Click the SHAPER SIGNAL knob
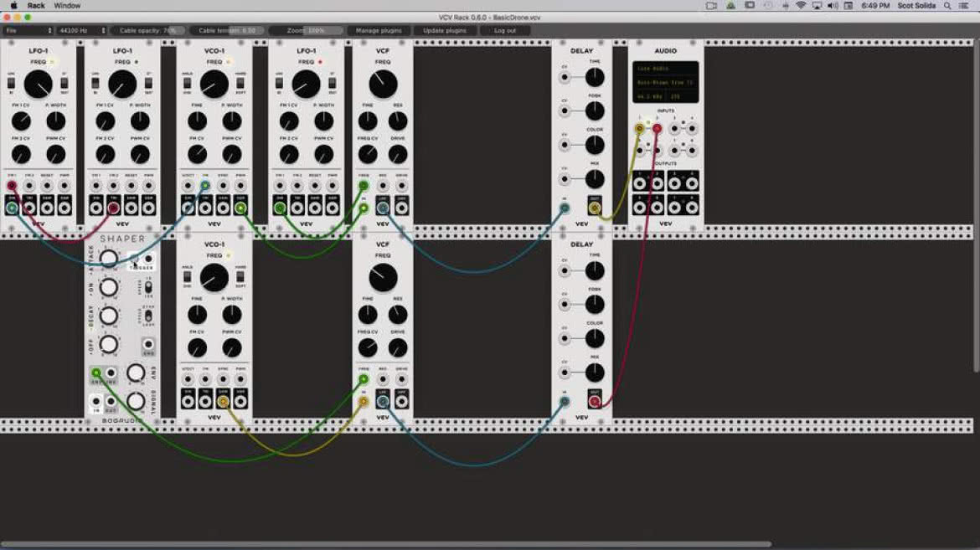Viewport: 980px width, 550px height. coord(136,401)
